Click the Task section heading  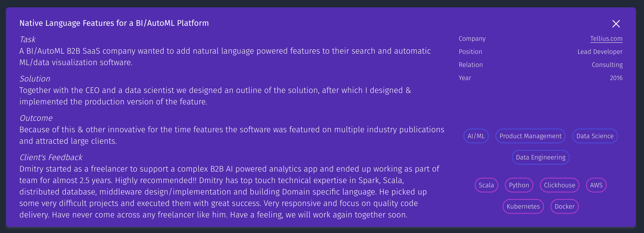[x=27, y=39]
